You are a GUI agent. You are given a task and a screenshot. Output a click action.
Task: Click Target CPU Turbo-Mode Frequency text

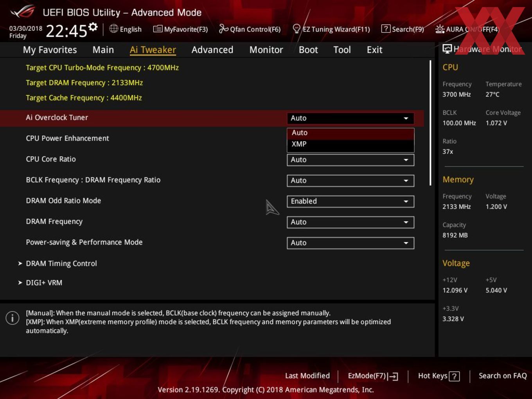click(x=102, y=68)
